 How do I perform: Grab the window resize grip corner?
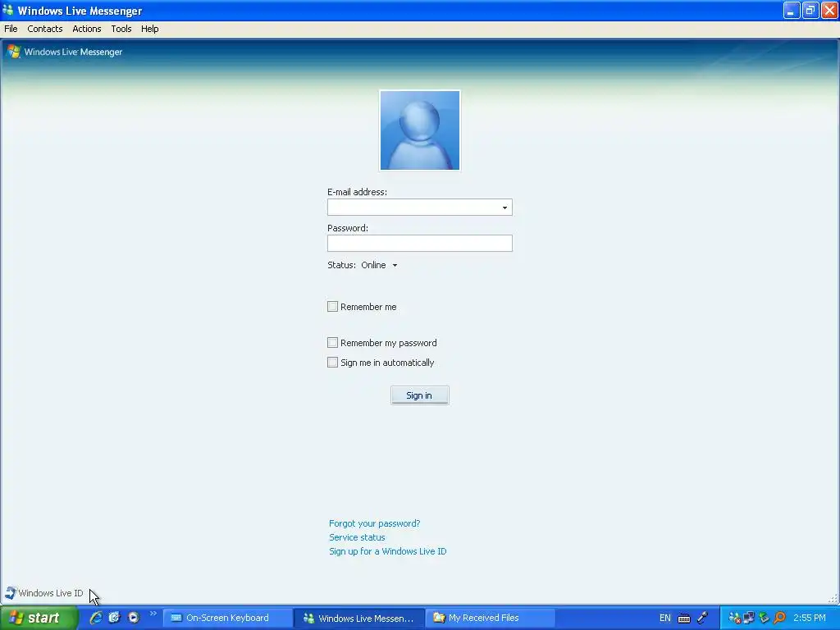tap(833, 598)
